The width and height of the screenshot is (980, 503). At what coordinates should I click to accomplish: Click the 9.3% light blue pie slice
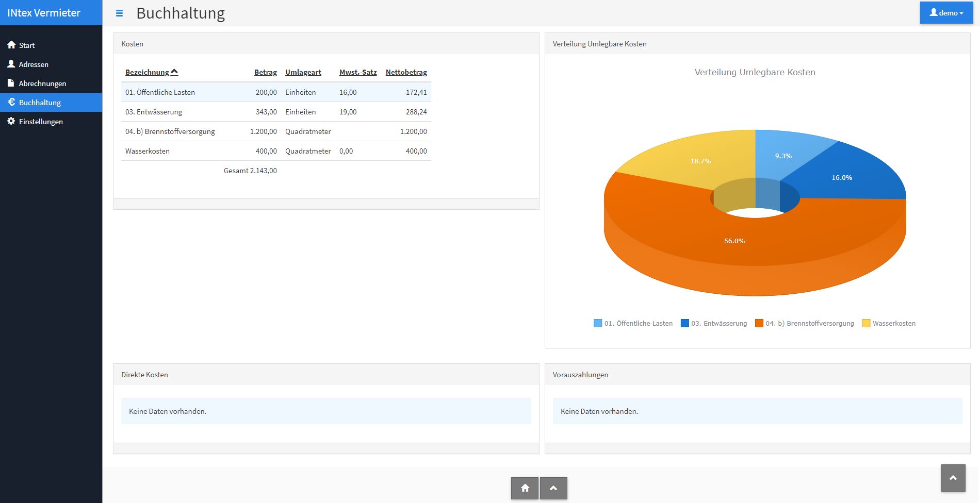[x=783, y=156]
